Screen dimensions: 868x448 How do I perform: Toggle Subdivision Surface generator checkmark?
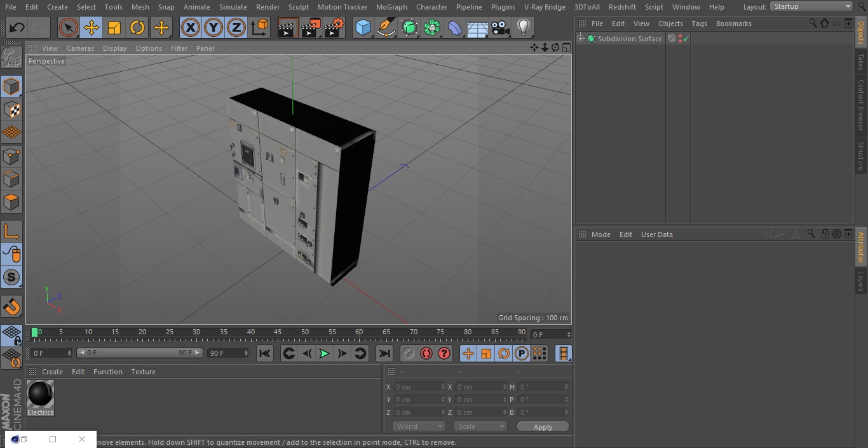coord(686,39)
